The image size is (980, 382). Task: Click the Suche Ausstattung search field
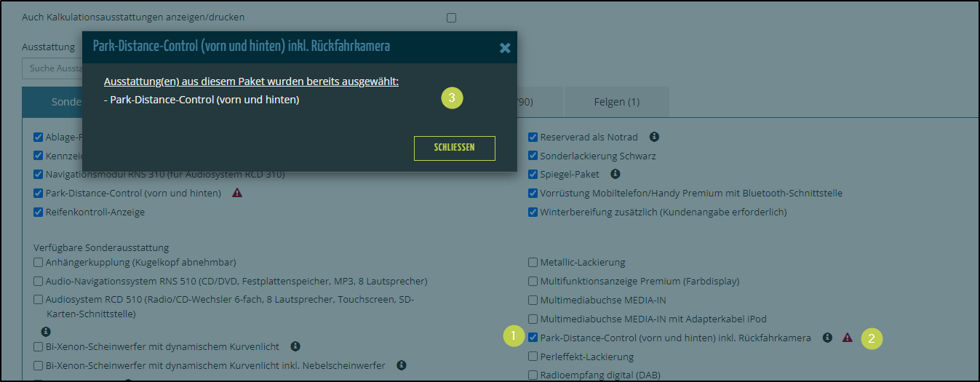tap(52, 68)
